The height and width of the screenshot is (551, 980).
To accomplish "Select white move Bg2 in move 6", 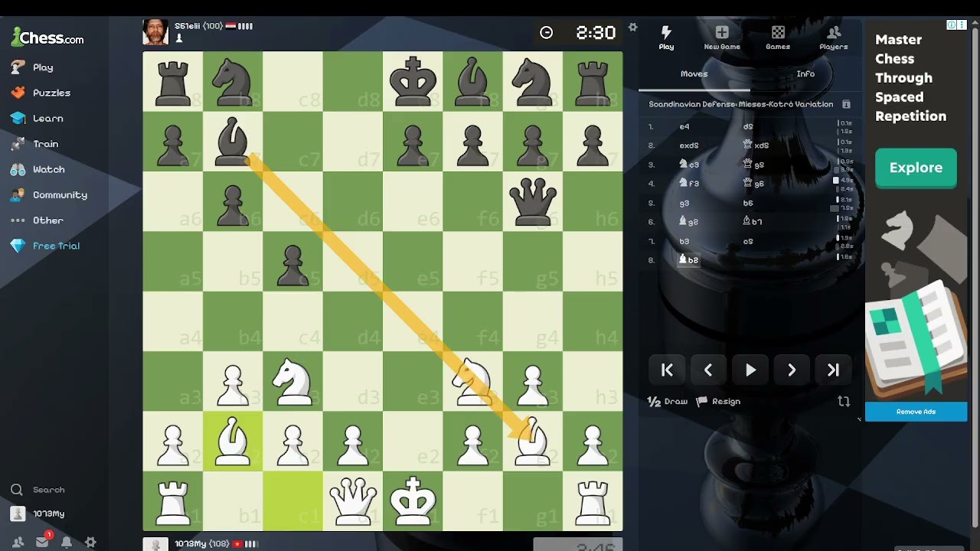I will pyautogui.click(x=689, y=222).
